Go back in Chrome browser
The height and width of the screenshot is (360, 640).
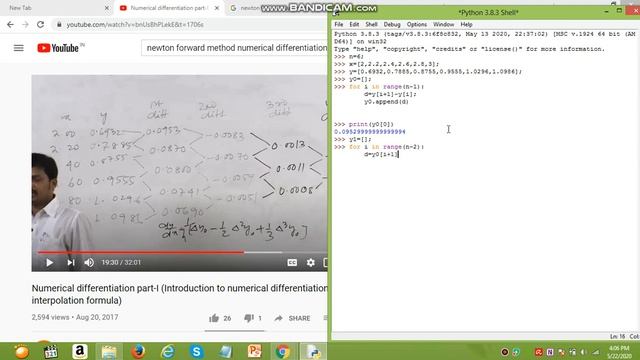[10, 24]
